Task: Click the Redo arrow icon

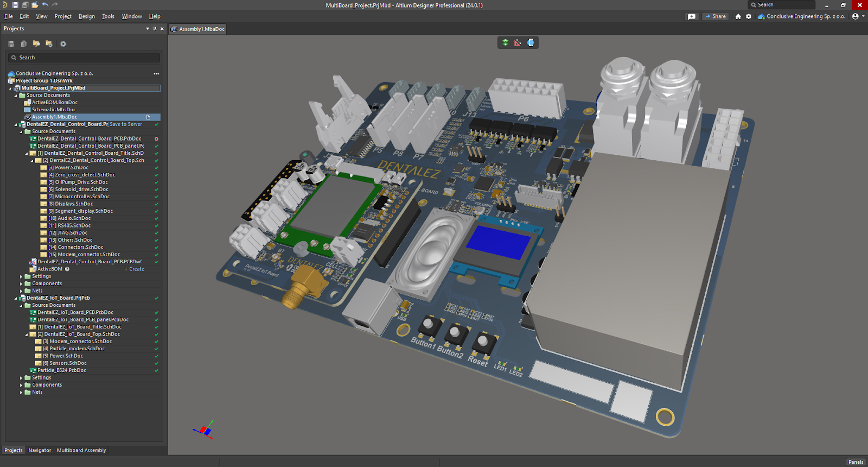Action: point(55,5)
